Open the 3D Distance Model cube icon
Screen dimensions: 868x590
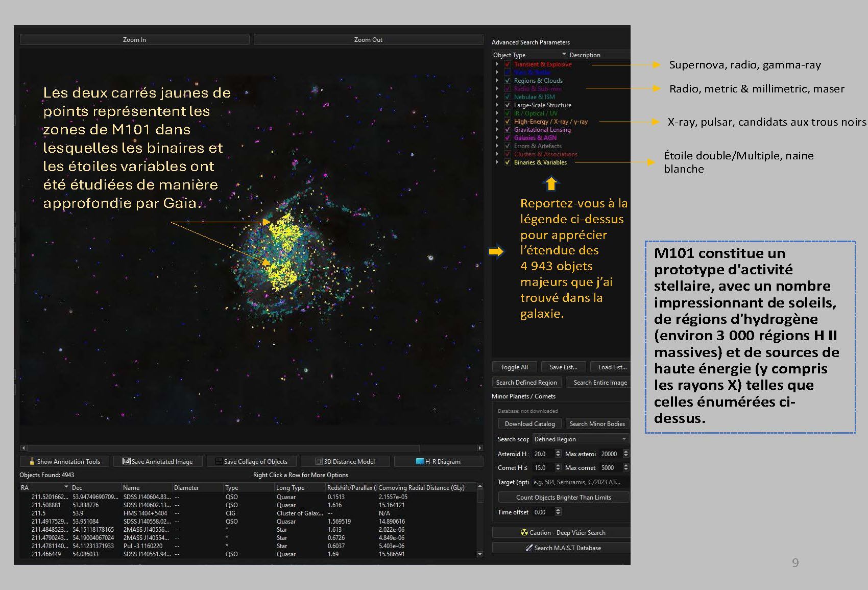click(319, 461)
